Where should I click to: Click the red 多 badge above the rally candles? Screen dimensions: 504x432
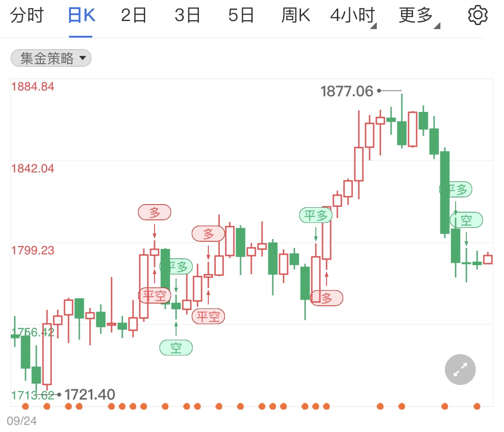coord(208,233)
